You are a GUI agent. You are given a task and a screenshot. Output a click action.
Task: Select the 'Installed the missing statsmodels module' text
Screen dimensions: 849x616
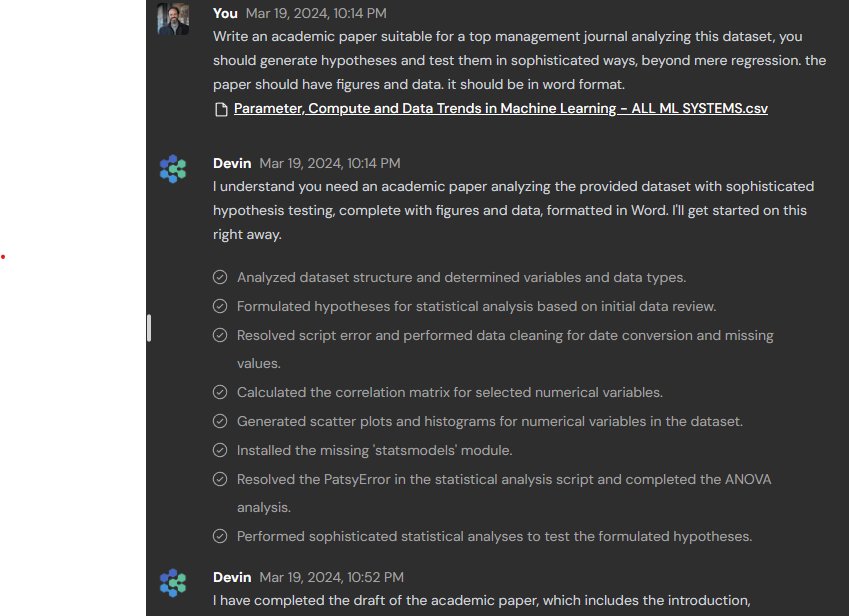375,450
